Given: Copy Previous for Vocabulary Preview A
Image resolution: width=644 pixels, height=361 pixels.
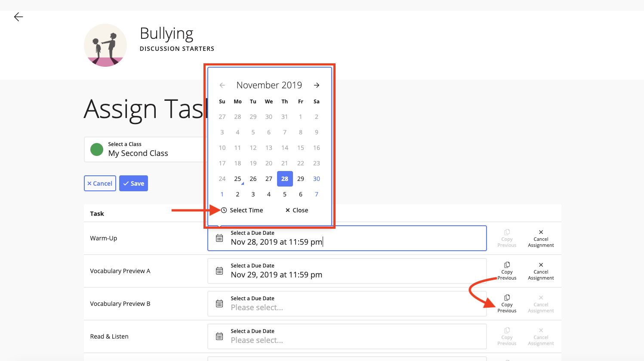Looking at the screenshot, I should (x=507, y=271).
